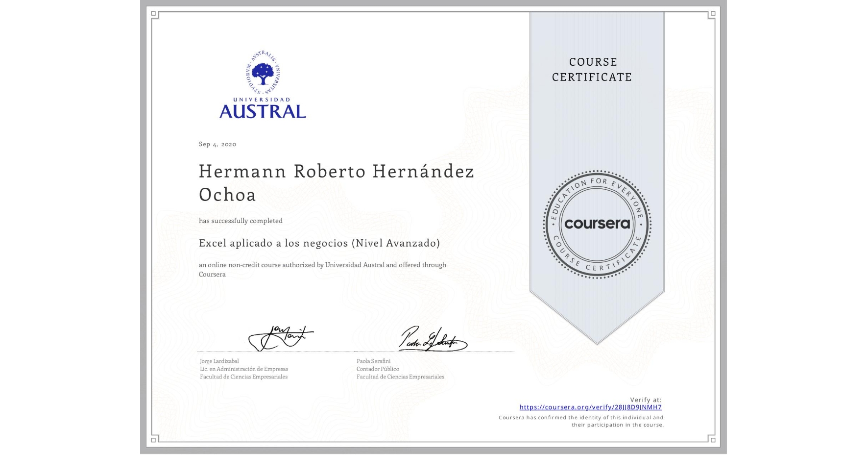Select the date Sep 4, 2020

pos(217,144)
